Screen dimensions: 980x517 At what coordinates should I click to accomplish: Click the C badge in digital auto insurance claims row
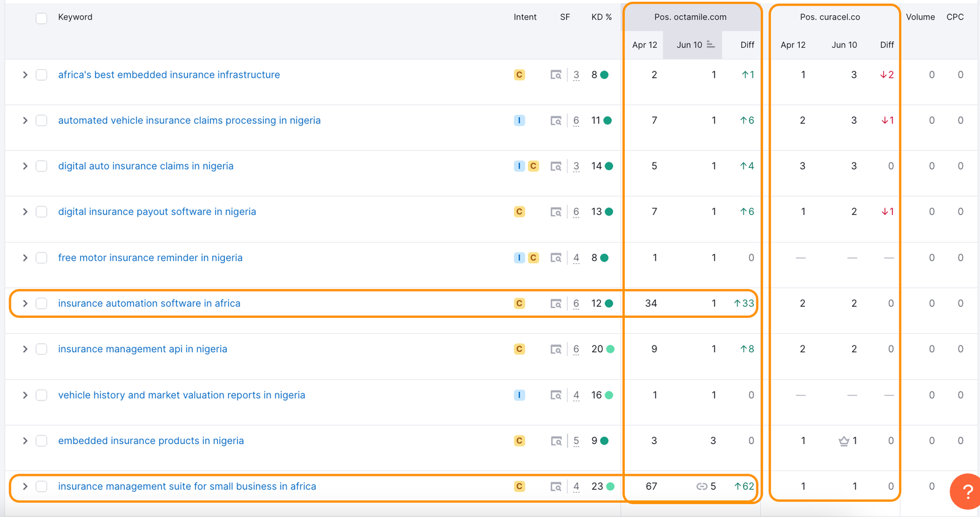click(x=533, y=166)
